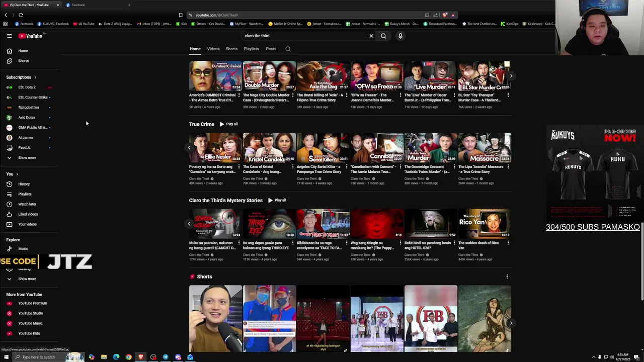Open Telegram from the taskbar
The image size is (644, 362).
click(166, 357)
